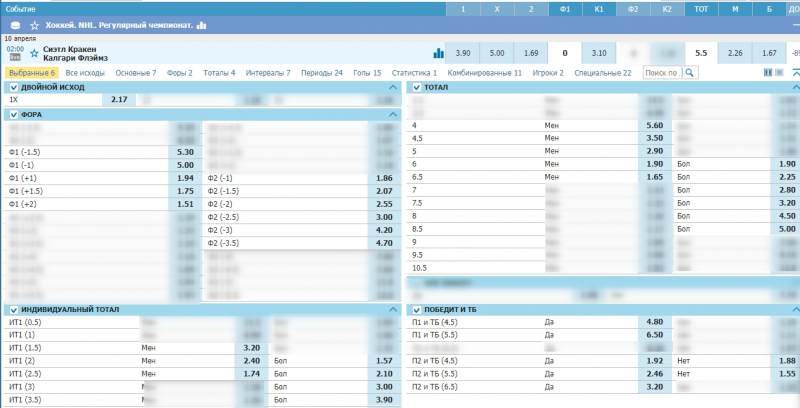This screenshot has width=800, height=408.
Task: Open league statistics chart beside NHL title
Action: point(201,24)
